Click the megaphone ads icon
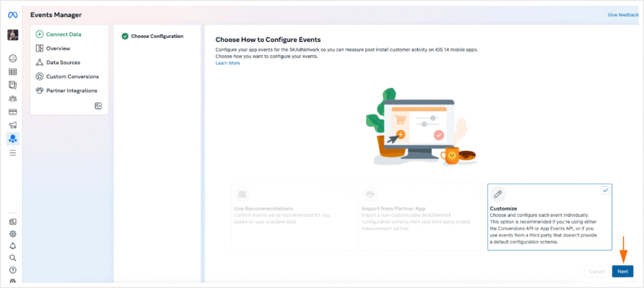Viewport: 644px width, 288px height. click(x=13, y=125)
